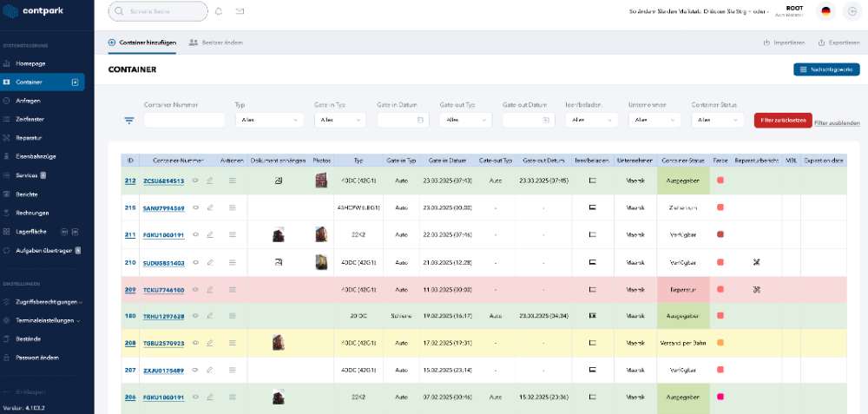The width and height of the screenshot is (868, 414).
Task: Click the Container Nummer filter input
Action: (x=184, y=120)
